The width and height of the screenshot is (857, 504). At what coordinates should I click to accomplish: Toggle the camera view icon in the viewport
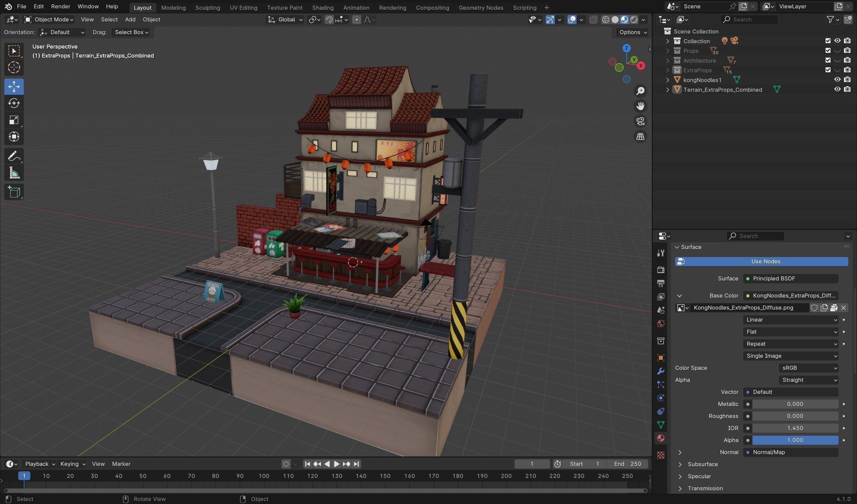click(x=640, y=121)
